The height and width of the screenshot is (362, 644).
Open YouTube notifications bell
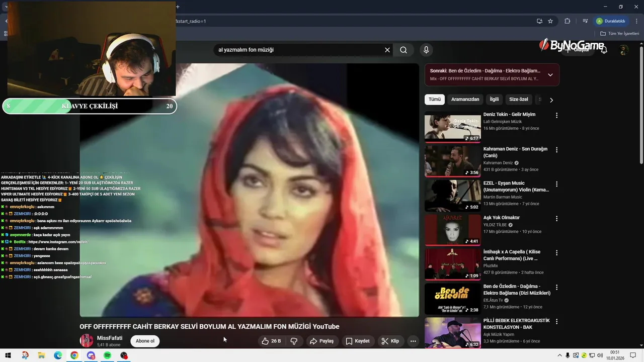pos(604,50)
